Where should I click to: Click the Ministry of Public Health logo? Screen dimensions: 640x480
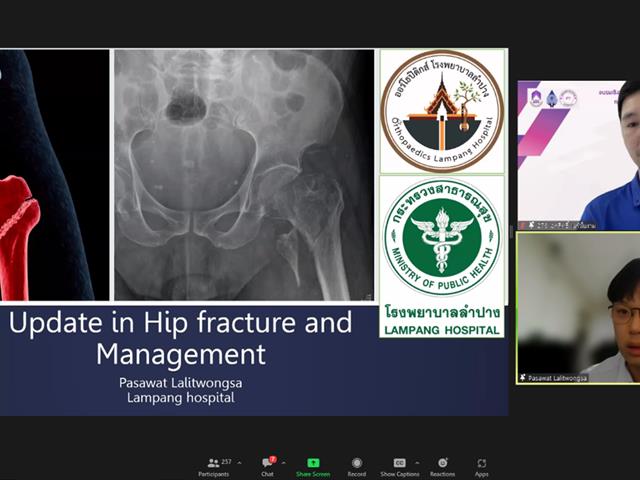click(x=442, y=238)
